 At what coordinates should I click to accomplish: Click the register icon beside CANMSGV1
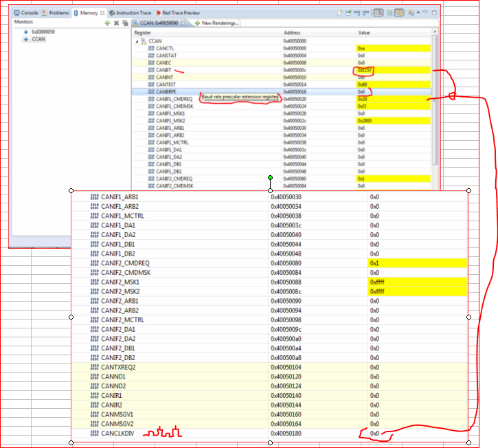click(x=94, y=414)
